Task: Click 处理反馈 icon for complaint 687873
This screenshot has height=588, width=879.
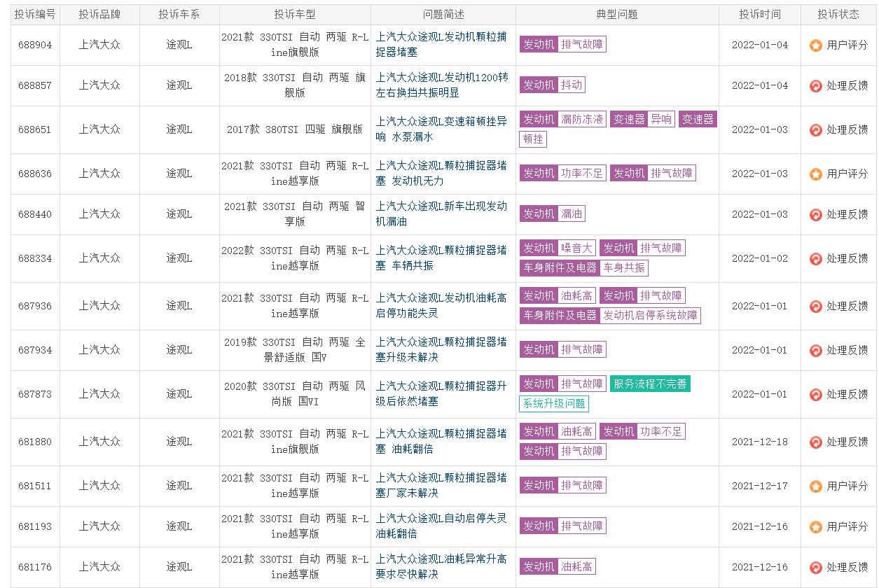Action: tap(815, 394)
